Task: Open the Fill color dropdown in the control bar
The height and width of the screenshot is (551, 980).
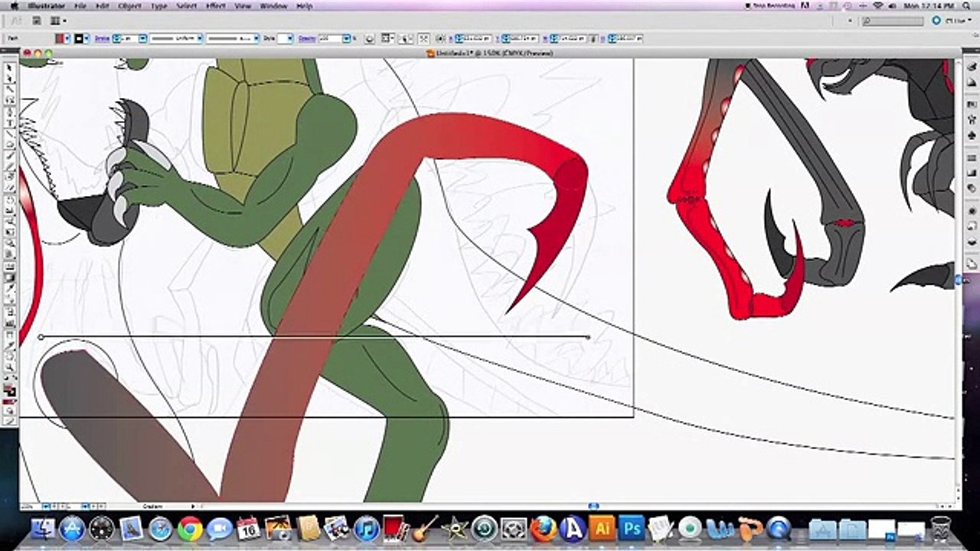Action: [67, 38]
